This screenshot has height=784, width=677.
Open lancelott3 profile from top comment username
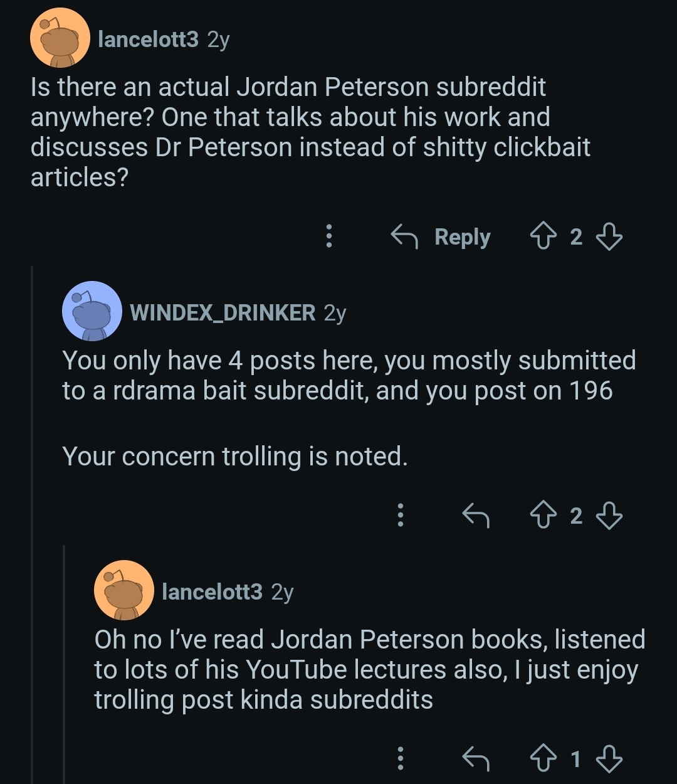[148, 40]
